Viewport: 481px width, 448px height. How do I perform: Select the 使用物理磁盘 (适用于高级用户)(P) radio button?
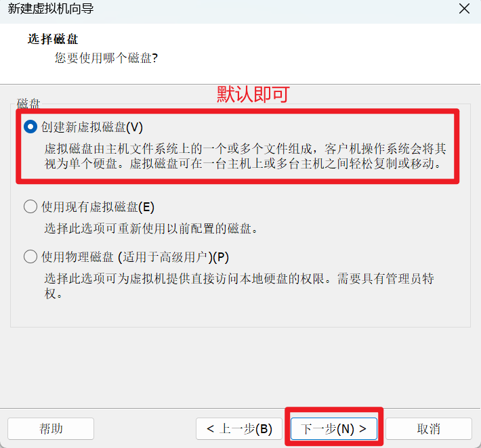point(30,256)
